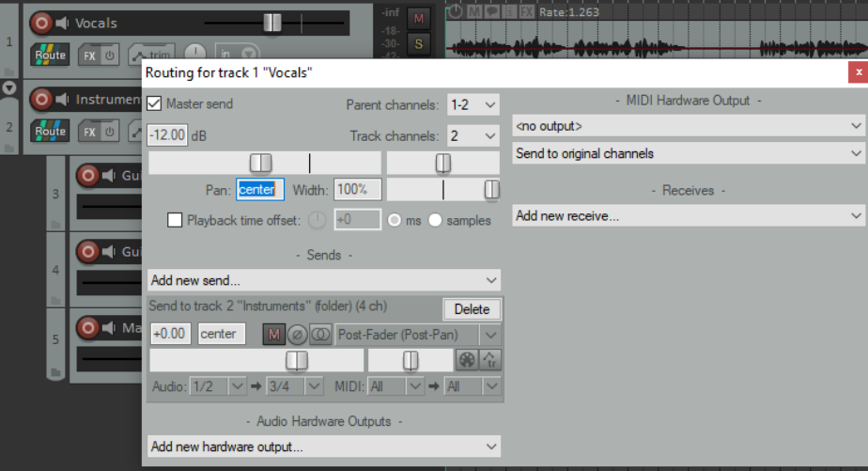Arm record on the Vocals track
The width and height of the screenshot is (868, 471).
point(41,23)
